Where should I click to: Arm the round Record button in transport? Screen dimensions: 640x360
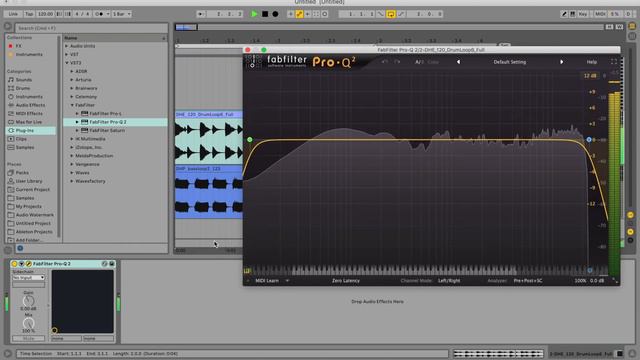[275, 14]
